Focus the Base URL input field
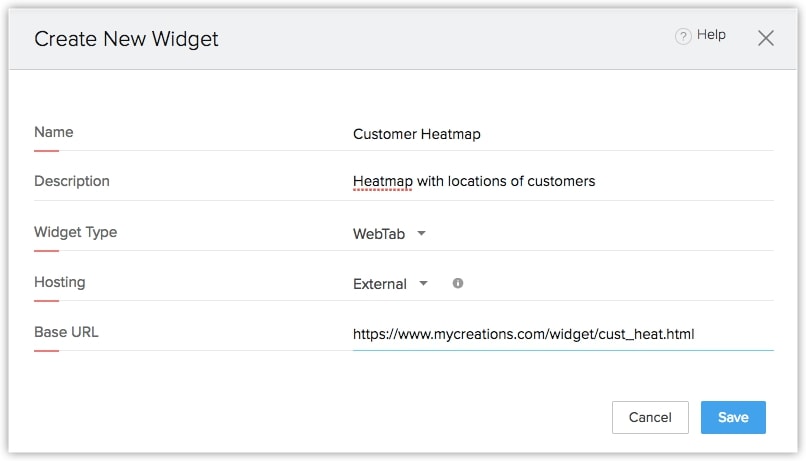This screenshot has height=461, width=806. coord(562,334)
